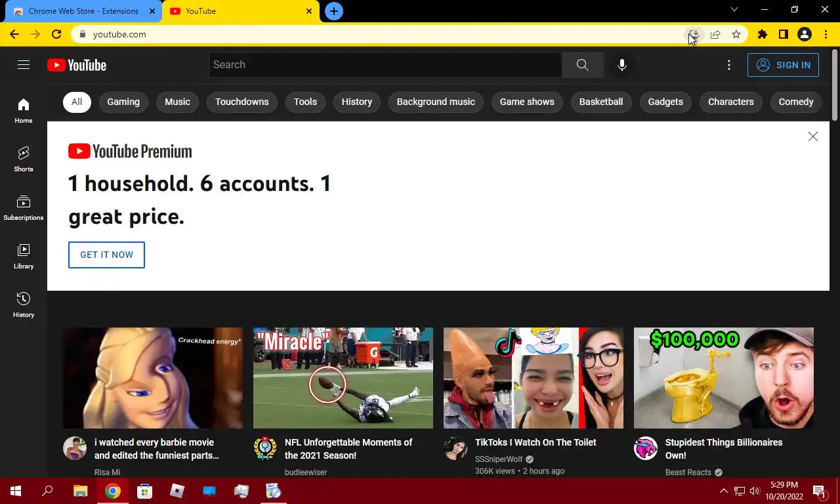Close the YouTube tab
840x504 pixels.
point(310,11)
